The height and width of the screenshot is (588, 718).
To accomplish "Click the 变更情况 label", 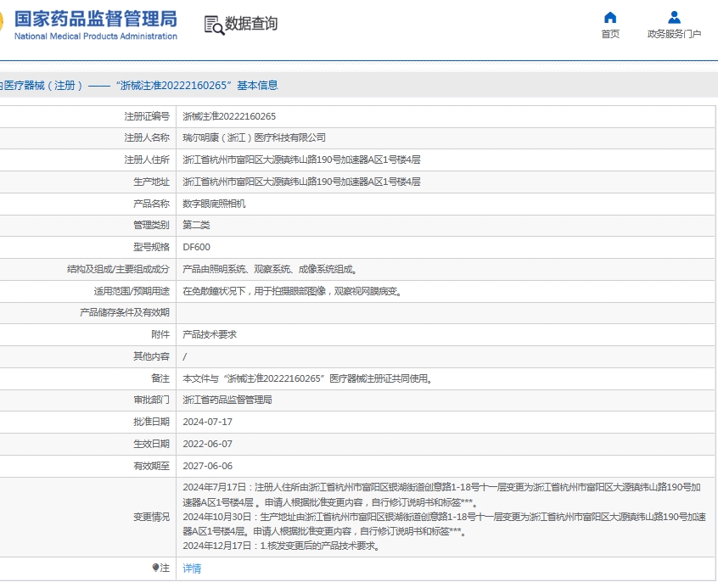I will 151,517.
